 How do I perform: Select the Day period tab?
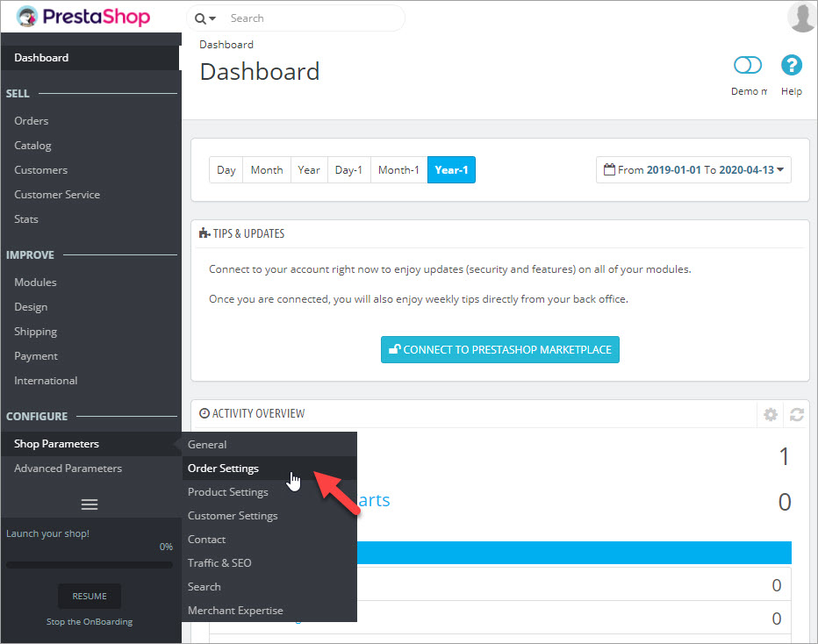pyautogui.click(x=226, y=170)
